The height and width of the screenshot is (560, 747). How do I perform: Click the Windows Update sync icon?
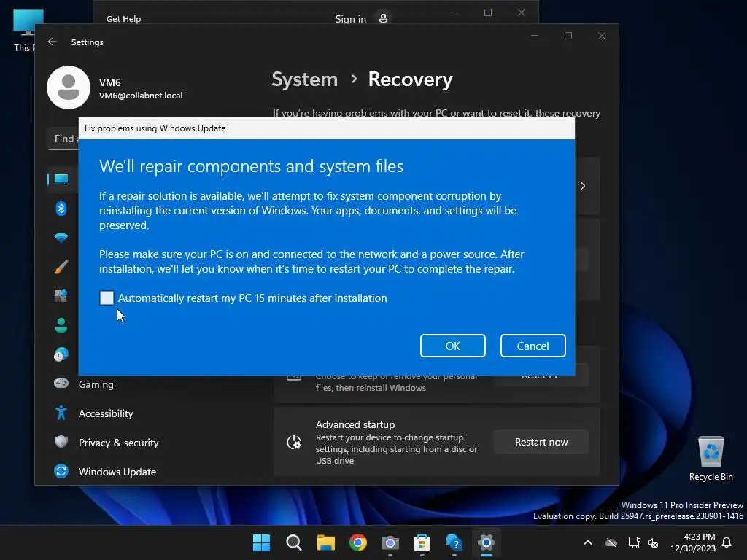(61, 471)
